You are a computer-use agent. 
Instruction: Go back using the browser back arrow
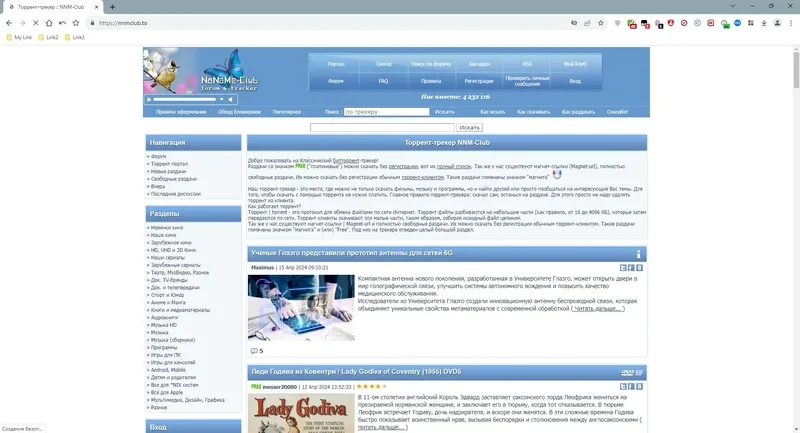click(9, 23)
